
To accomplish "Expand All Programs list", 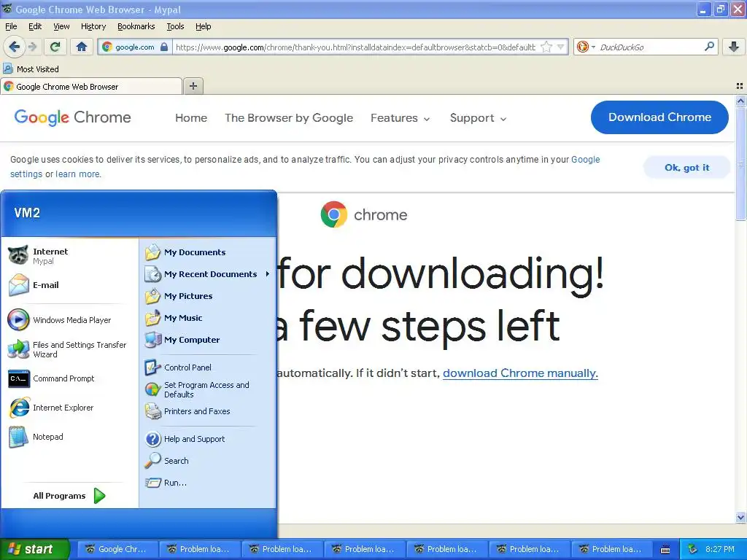I will [x=69, y=496].
